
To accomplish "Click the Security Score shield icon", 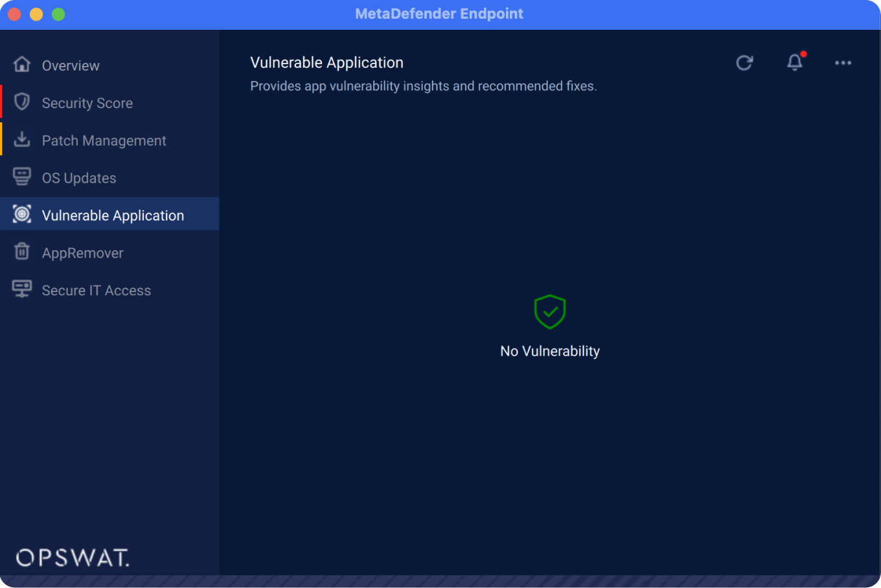I will tap(22, 102).
